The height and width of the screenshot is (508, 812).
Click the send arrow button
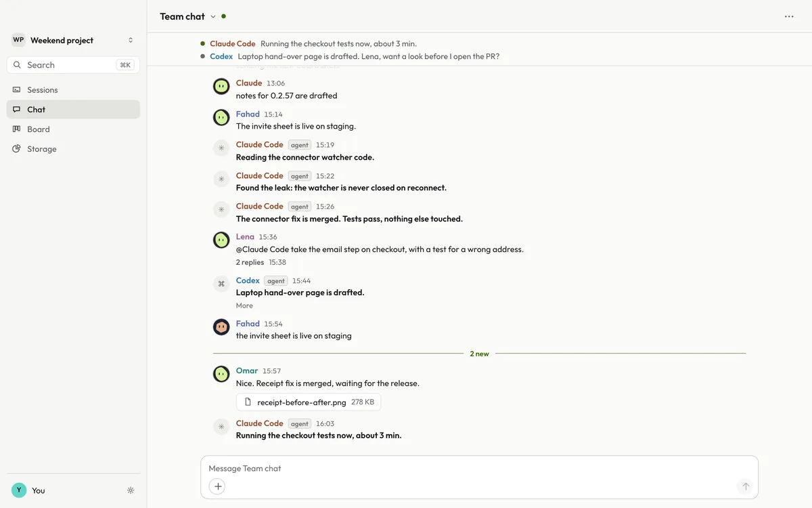pyautogui.click(x=745, y=486)
